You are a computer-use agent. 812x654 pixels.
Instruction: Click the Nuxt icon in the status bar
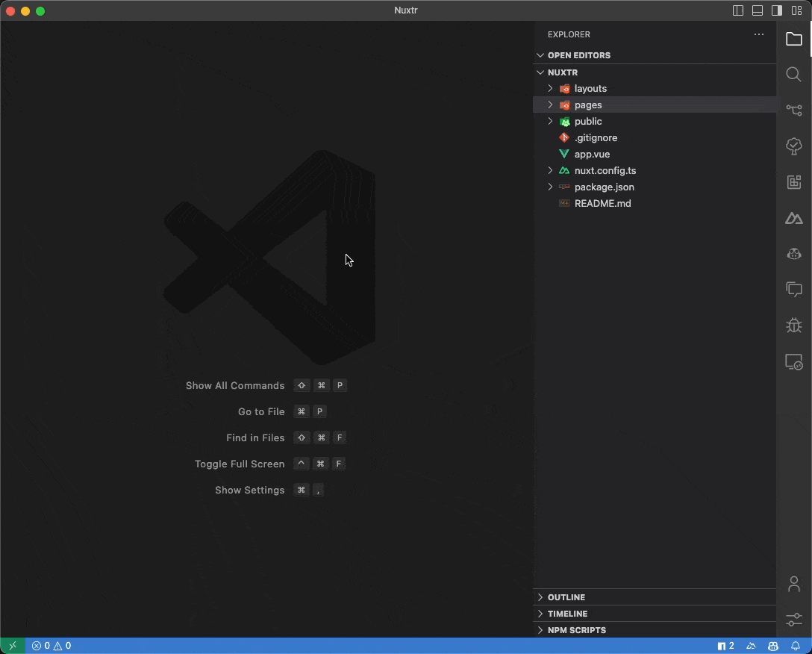tap(751, 646)
